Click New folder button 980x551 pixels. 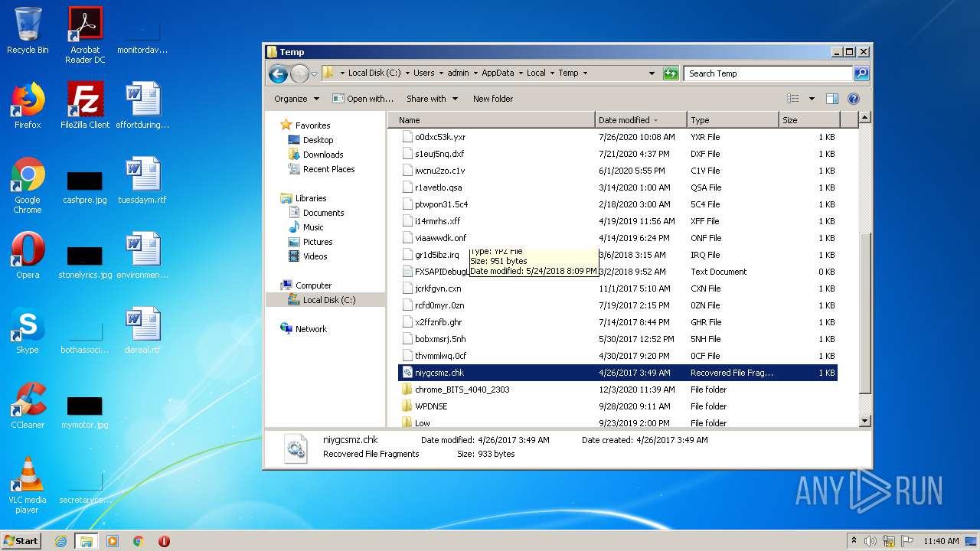tap(493, 99)
